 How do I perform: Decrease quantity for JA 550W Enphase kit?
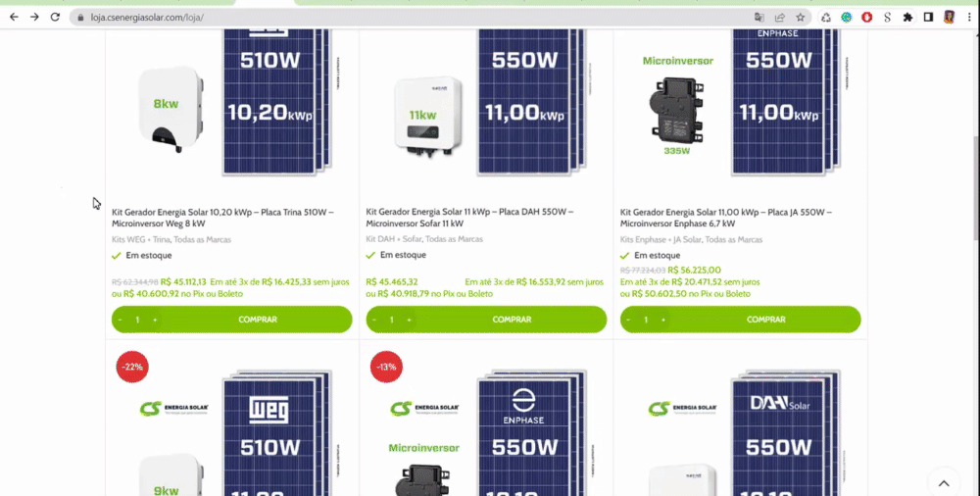pos(629,320)
